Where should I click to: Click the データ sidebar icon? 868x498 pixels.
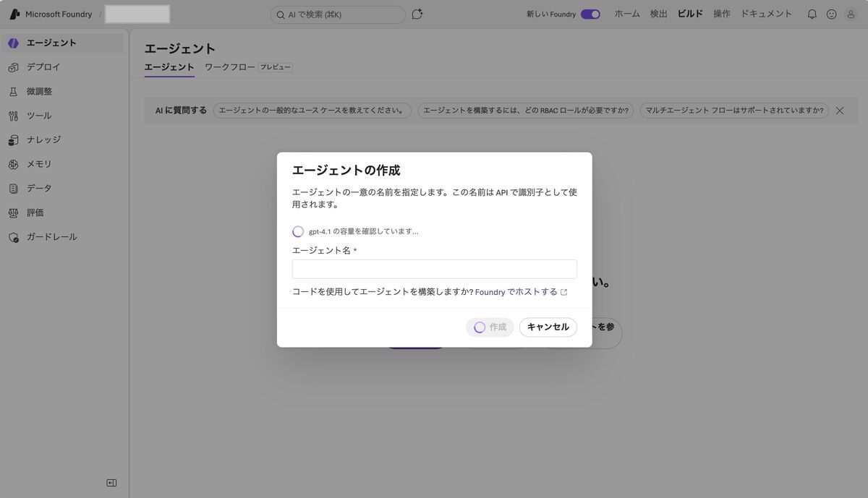point(13,189)
